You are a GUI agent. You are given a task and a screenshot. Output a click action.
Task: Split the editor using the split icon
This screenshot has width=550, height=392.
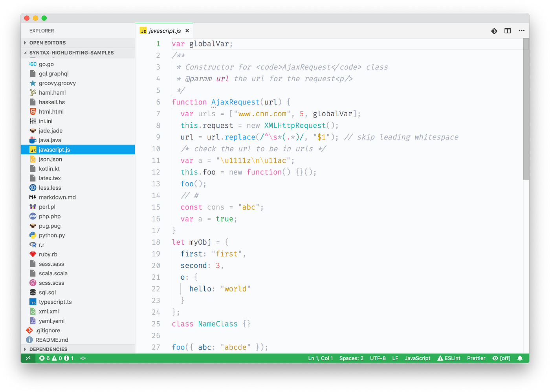click(507, 30)
